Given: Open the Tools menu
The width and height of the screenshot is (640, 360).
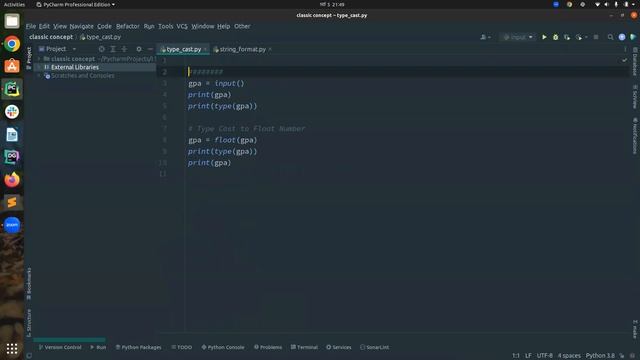Looking at the screenshot, I should (x=166, y=26).
